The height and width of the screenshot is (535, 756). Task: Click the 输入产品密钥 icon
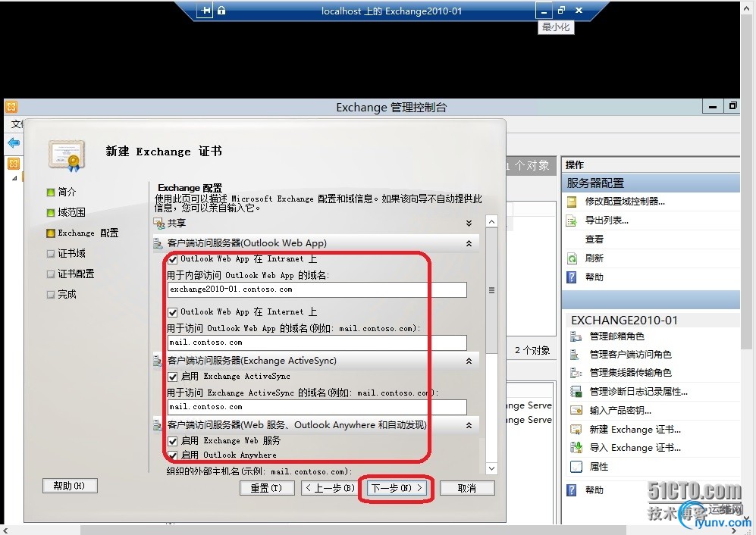click(576, 411)
